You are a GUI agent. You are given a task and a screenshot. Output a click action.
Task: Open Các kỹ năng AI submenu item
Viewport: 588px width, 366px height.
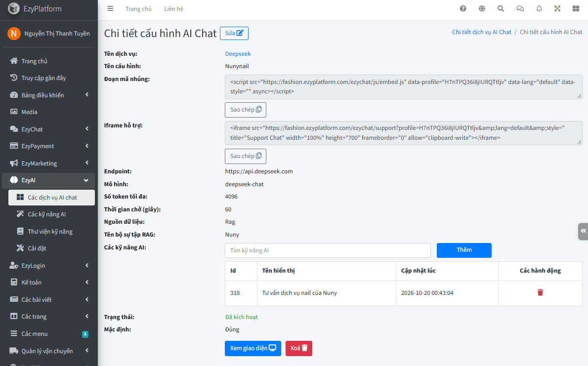coord(51,214)
